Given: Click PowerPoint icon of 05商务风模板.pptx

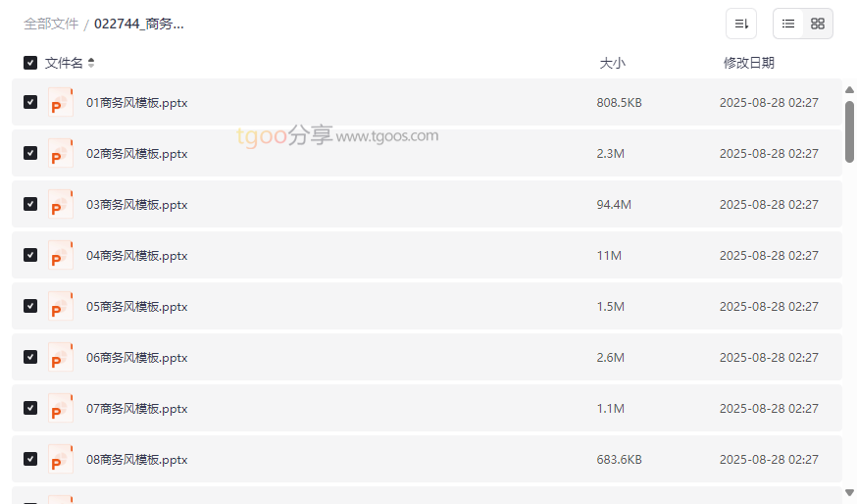Looking at the screenshot, I should (61, 306).
